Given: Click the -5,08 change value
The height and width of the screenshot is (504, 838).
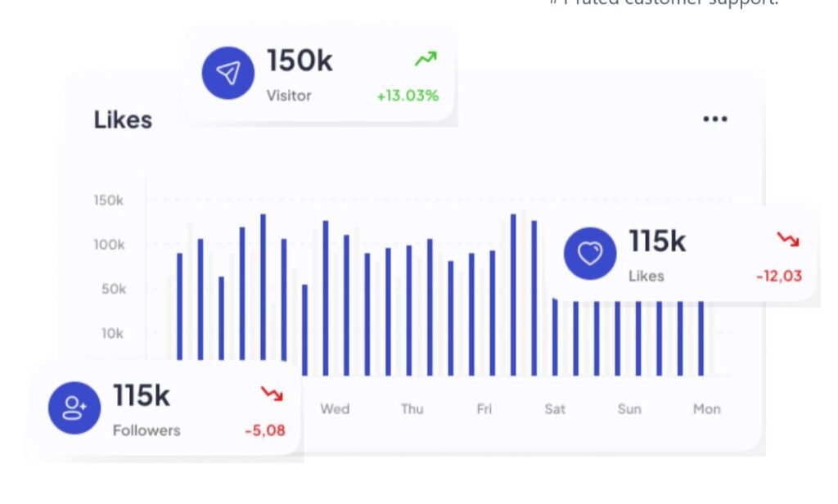Looking at the screenshot, I should coord(265,430).
